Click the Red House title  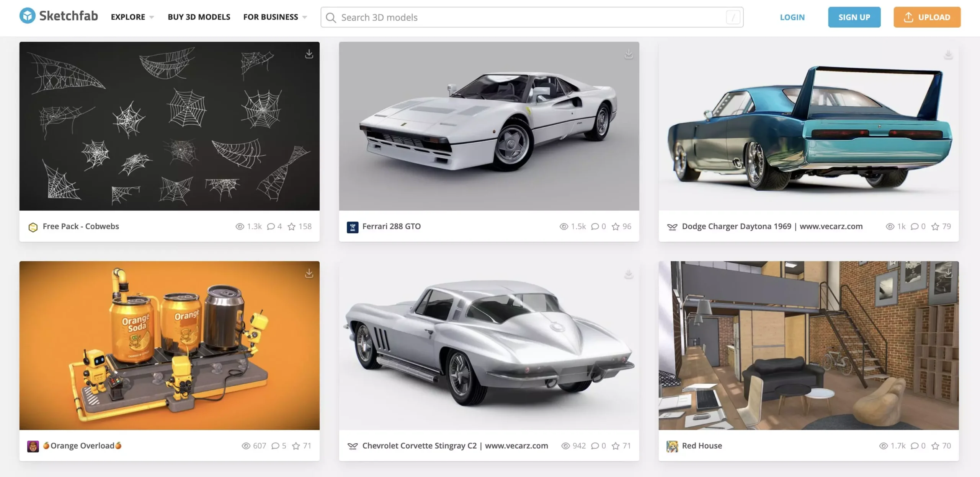(x=702, y=446)
